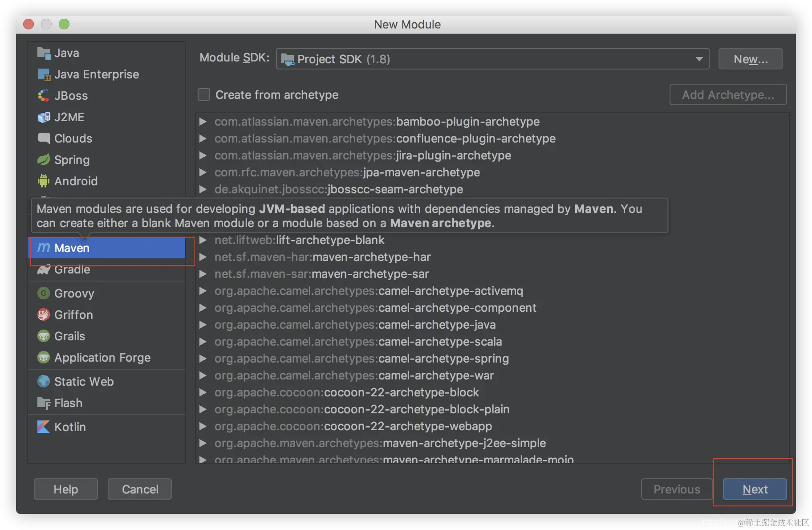Enable Create from archetype checkbox
The height and width of the screenshot is (530, 812).
tap(204, 94)
